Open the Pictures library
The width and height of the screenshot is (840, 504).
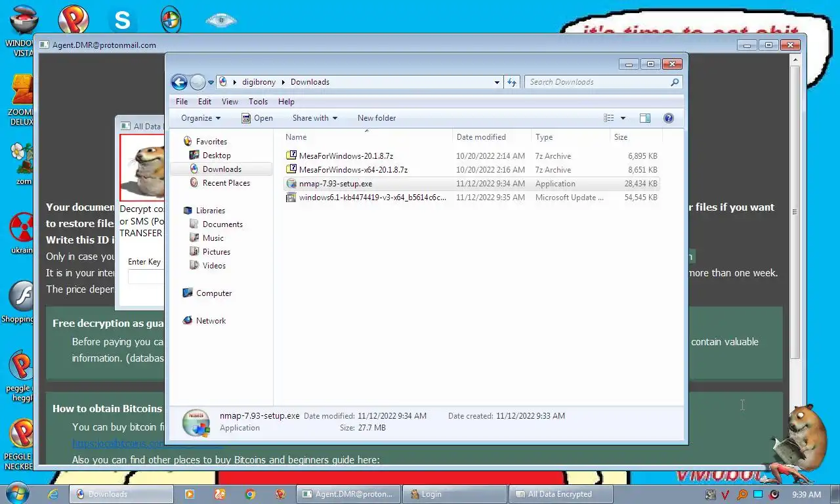(217, 252)
